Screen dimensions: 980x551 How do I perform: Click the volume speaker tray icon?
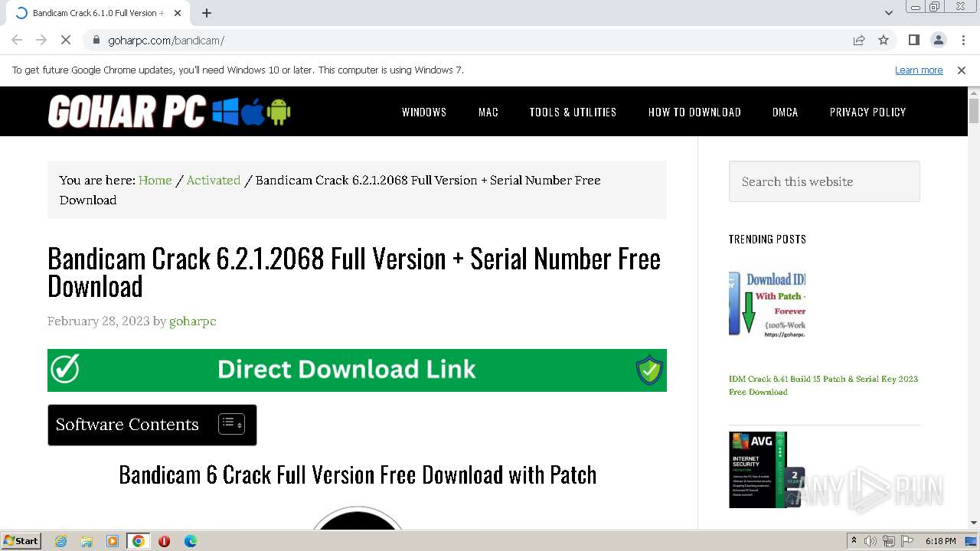(x=871, y=541)
